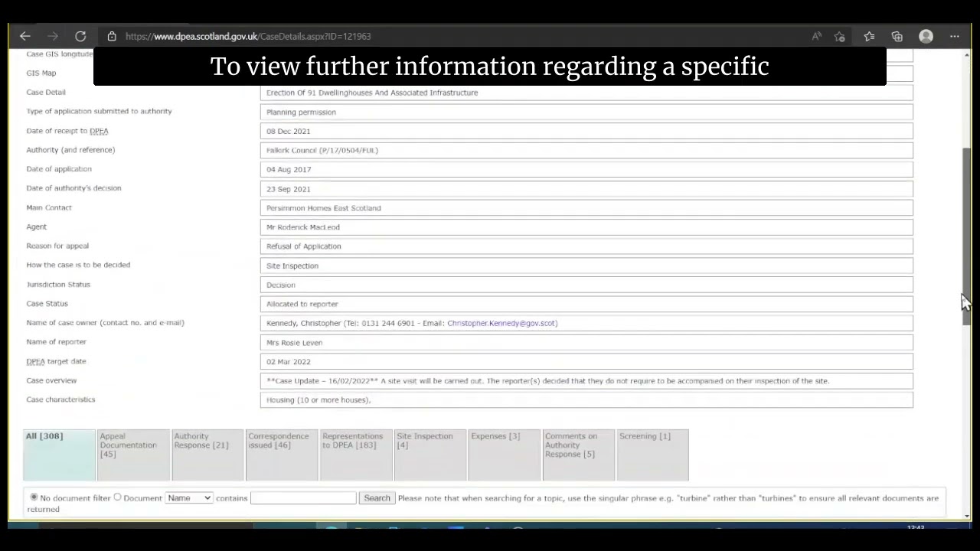The width and height of the screenshot is (980, 551).
Task: Open Expenses [3] tab
Action: [x=505, y=455]
